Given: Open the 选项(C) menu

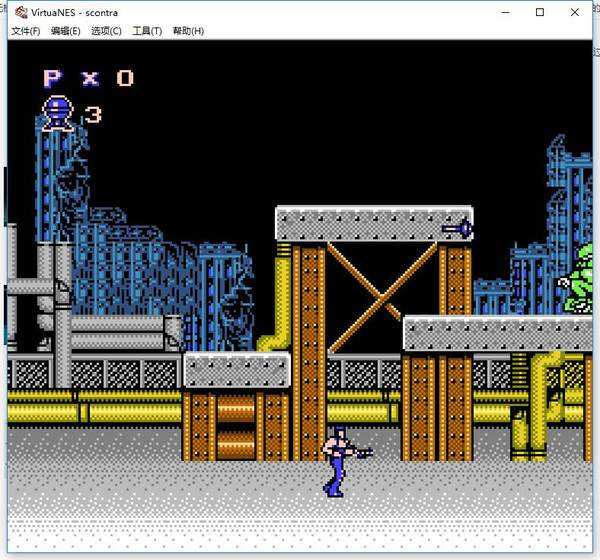Looking at the screenshot, I should [106, 31].
